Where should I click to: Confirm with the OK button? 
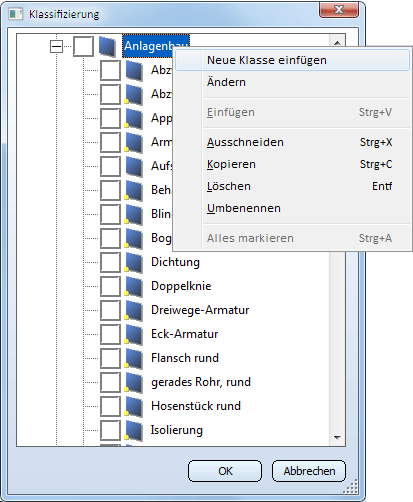tap(225, 471)
